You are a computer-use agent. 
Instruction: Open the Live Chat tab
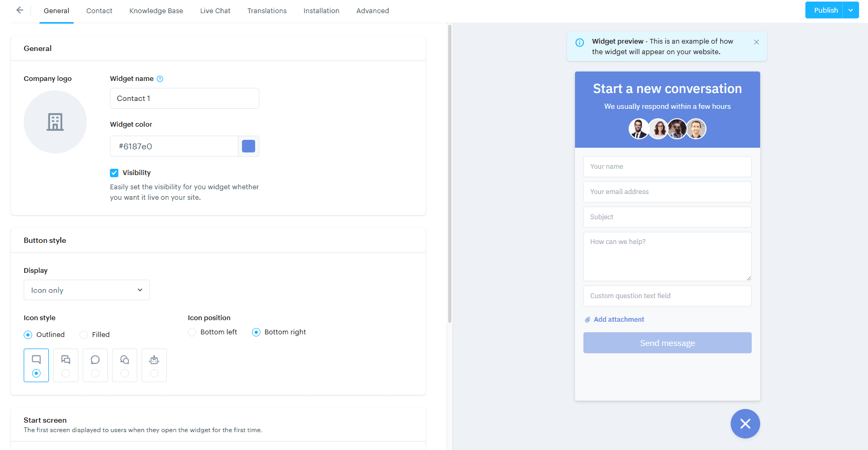coord(215,11)
